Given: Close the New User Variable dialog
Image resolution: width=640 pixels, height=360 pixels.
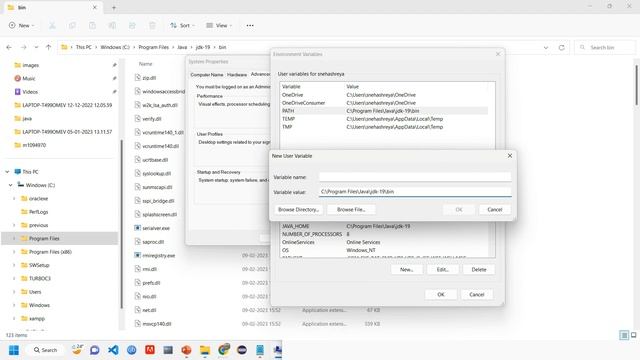Looking at the screenshot, I should pos(510,156).
